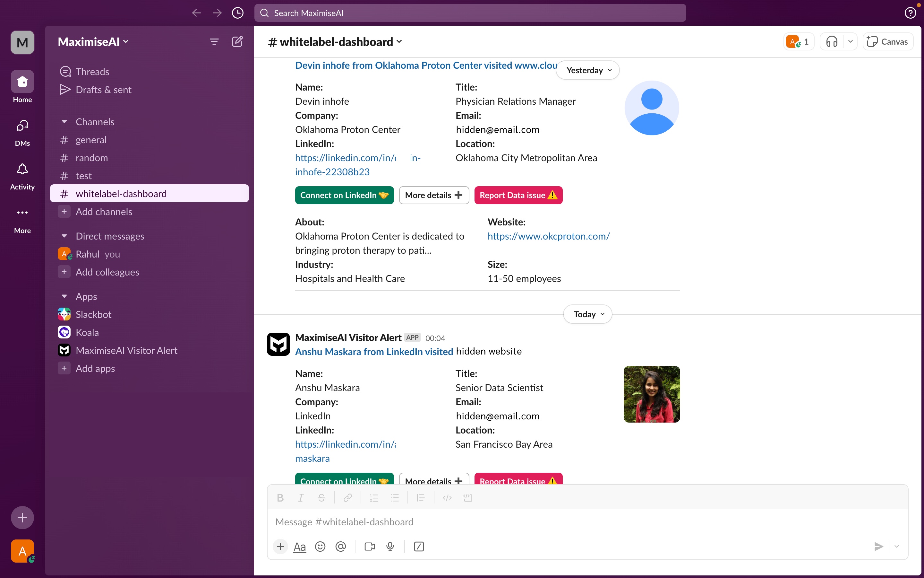Open the Home tab in sidebar
This screenshot has height=578, width=924.
pyautogui.click(x=22, y=86)
